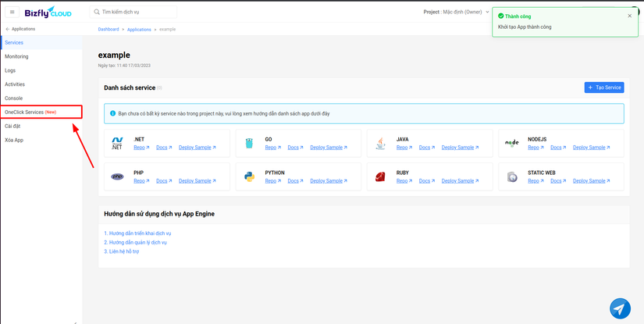Toggle the hamburger sidebar menu button
This screenshot has height=324, width=644.
coord(12,12)
